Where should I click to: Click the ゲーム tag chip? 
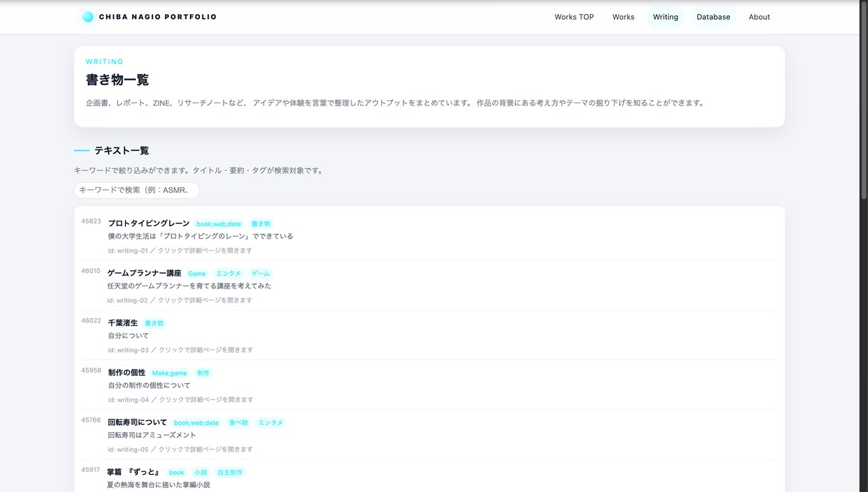(260, 273)
